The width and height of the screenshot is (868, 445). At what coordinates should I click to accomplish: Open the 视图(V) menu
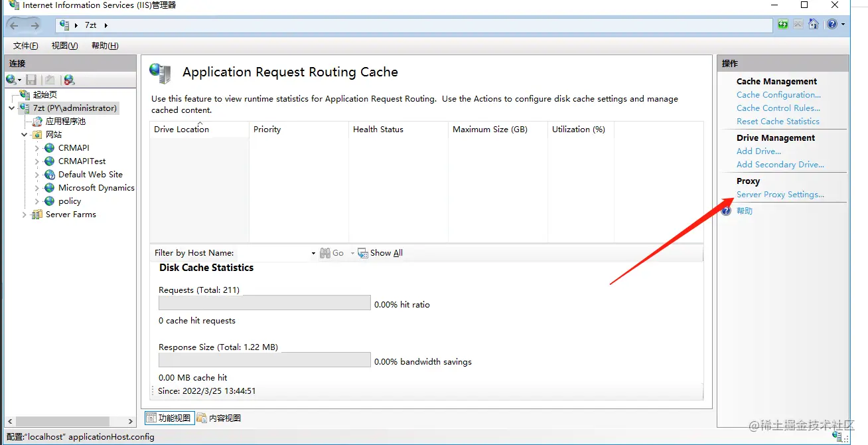tap(65, 46)
